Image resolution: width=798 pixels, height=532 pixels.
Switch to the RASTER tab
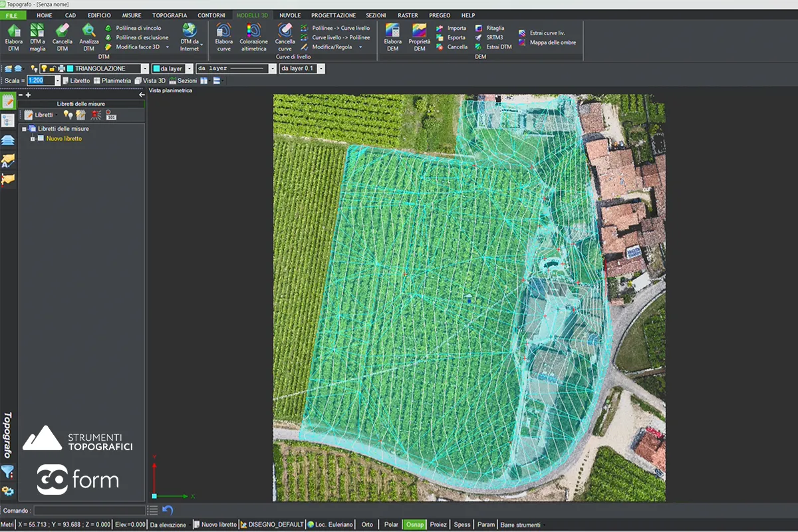coord(408,15)
